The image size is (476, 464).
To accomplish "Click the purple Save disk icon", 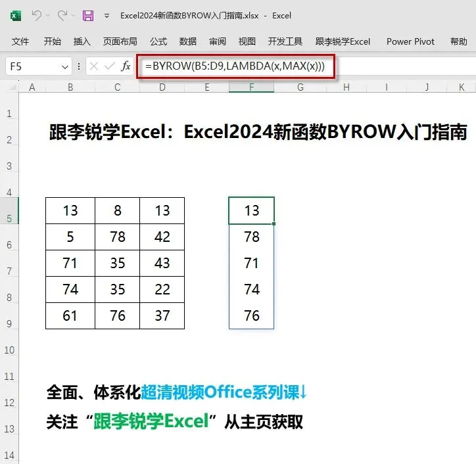I will point(88,16).
